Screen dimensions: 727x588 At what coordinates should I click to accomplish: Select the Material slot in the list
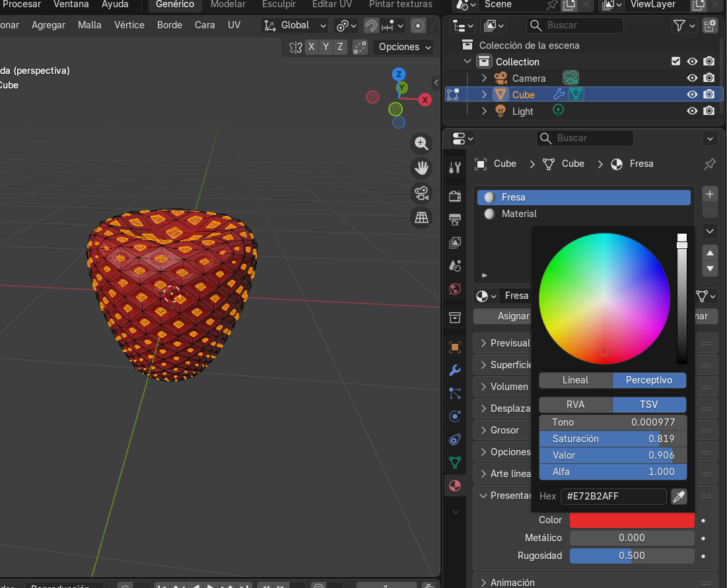pyautogui.click(x=519, y=214)
